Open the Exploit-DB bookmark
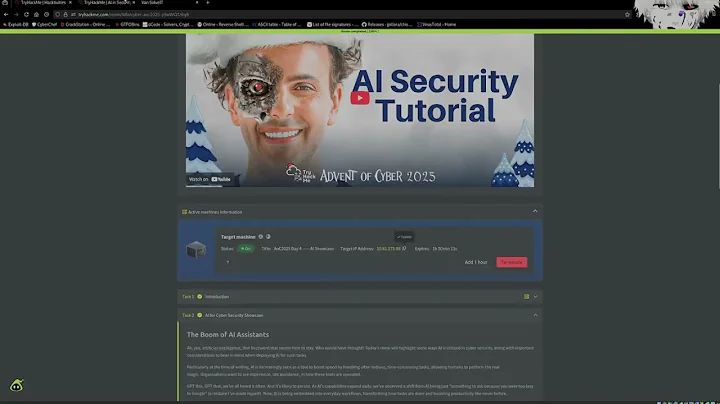Screen dimensions: 720x404 [x=16, y=25]
